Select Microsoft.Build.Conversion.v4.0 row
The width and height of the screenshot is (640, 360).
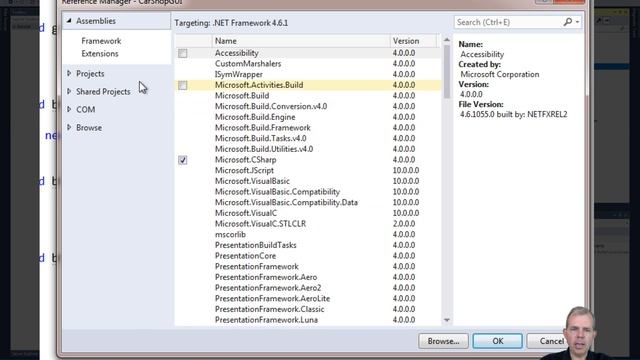point(308,106)
